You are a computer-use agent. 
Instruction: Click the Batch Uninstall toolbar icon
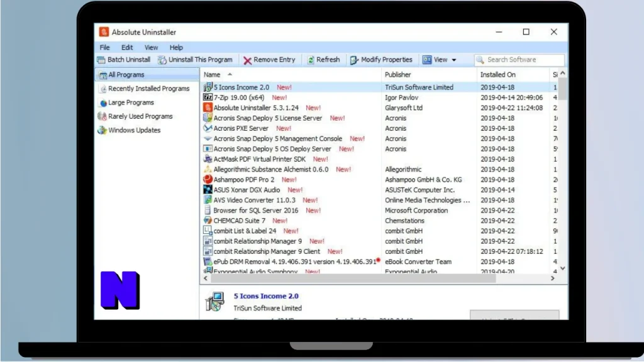tap(101, 60)
